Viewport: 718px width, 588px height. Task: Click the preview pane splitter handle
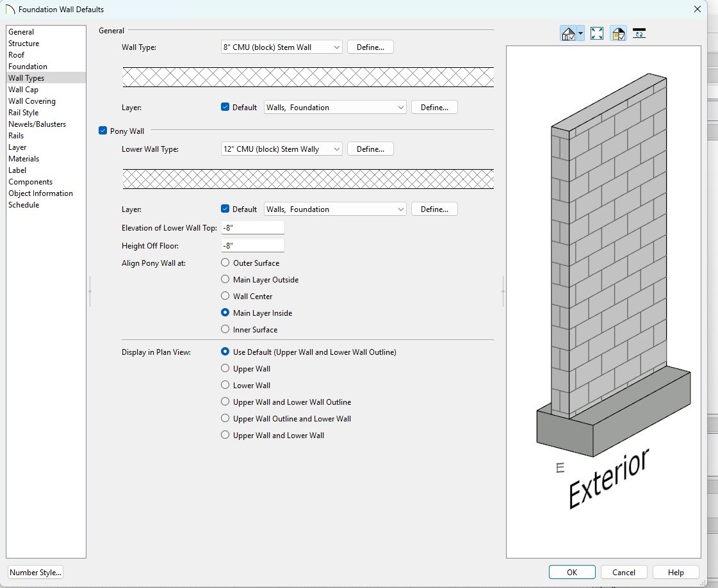(x=503, y=291)
